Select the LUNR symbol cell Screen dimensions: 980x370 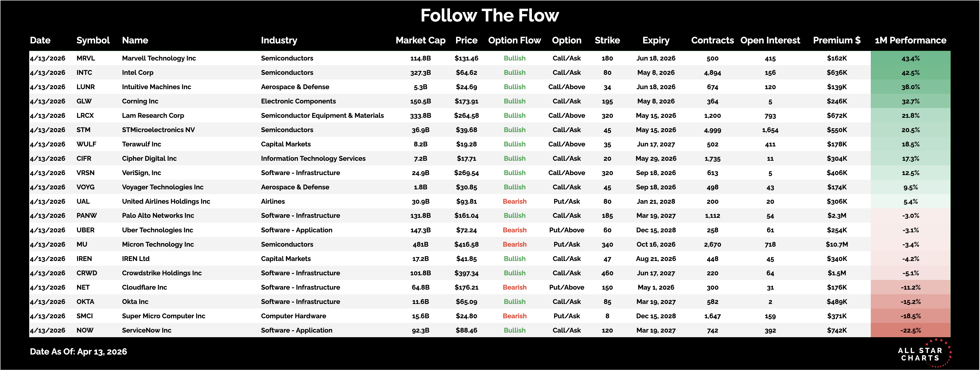click(86, 87)
